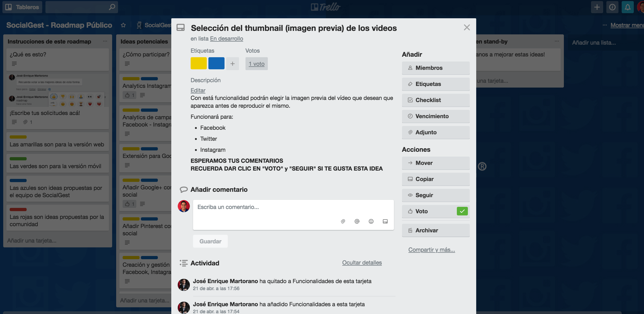Click vote badge on Analytics Instagram card

click(x=130, y=95)
